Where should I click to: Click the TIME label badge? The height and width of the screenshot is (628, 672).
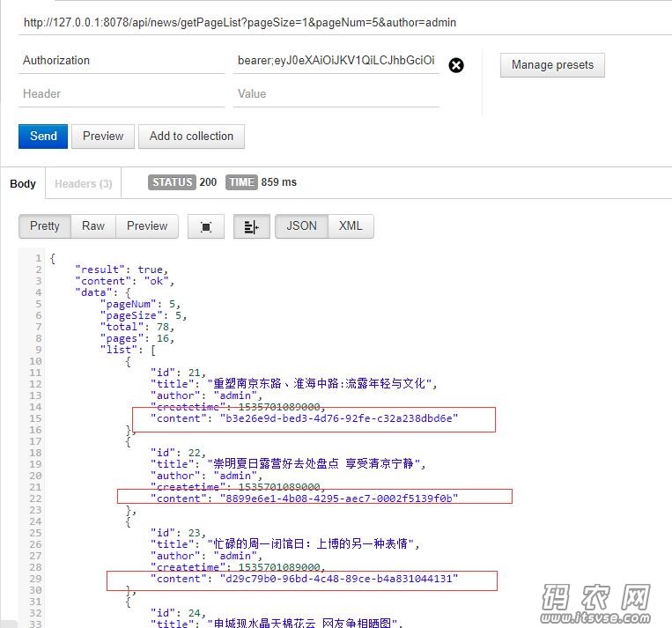(x=241, y=182)
